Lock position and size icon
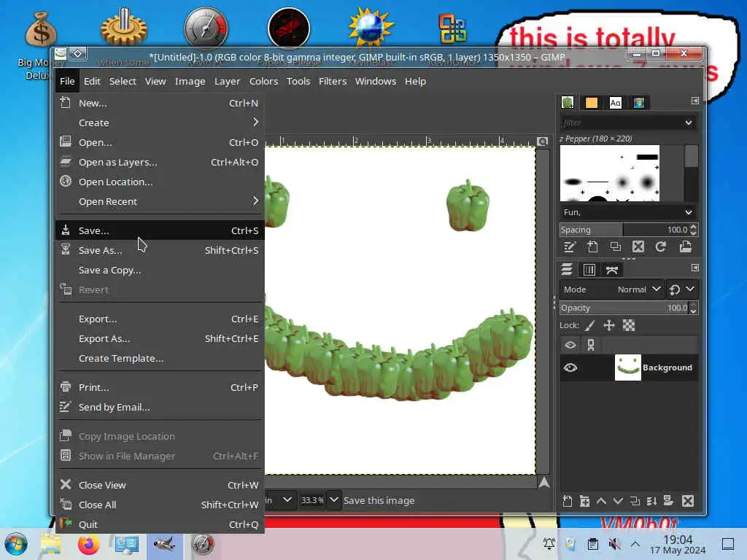The image size is (747, 560). coord(609,326)
